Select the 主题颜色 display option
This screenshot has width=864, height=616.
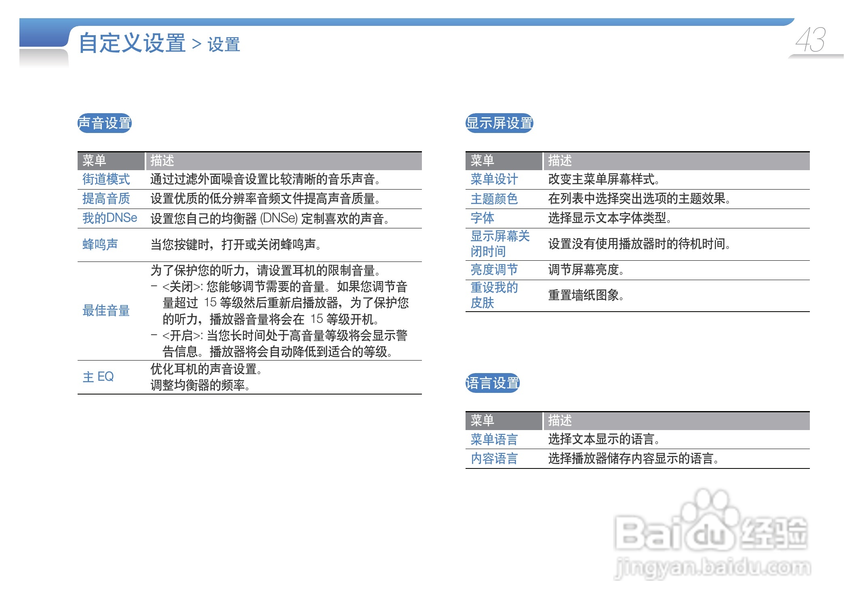click(x=494, y=198)
